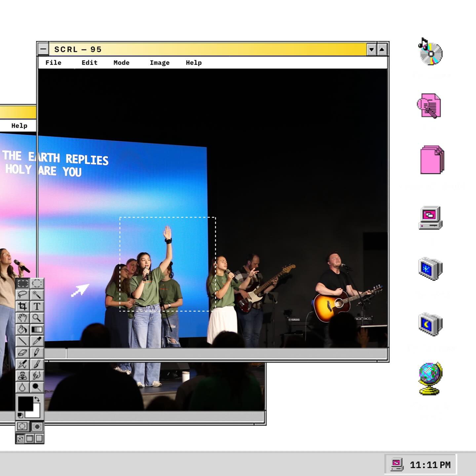Select the Rectangular Marquee tool
The width and height of the screenshot is (476, 476).
tap(22, 283)
